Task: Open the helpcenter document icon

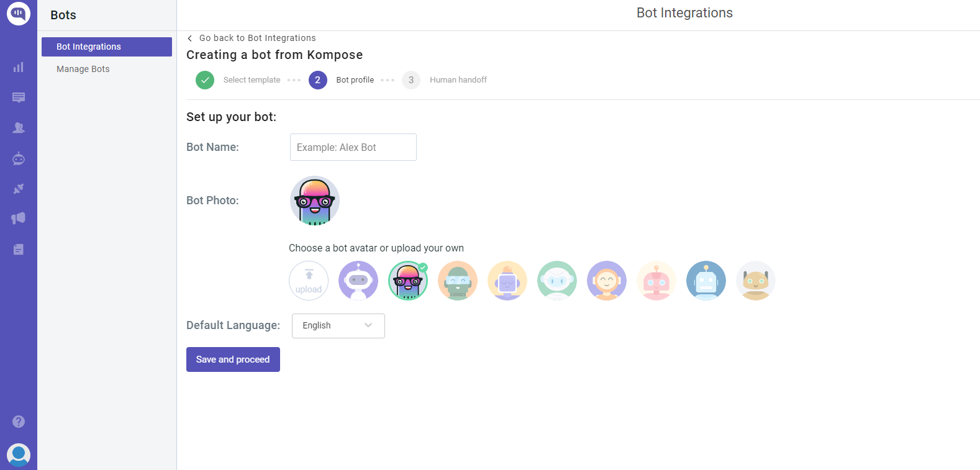Action: coord(19,249)
